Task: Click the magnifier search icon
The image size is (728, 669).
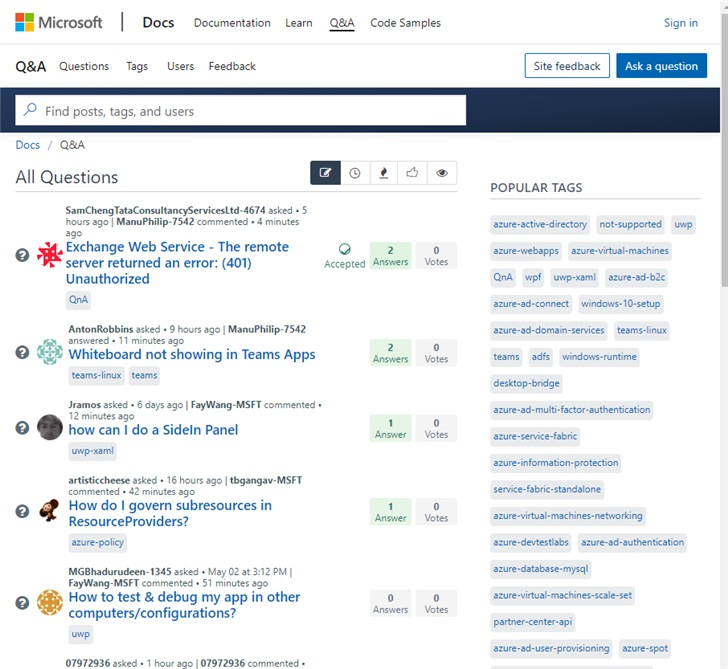Action: click(x=31, y=111)
